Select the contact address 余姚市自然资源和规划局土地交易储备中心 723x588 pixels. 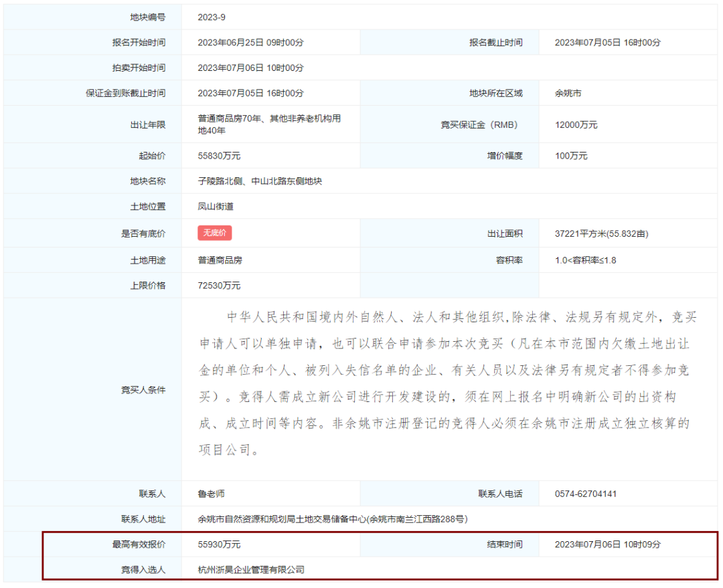pyautogui.click(x=283, y=519)
